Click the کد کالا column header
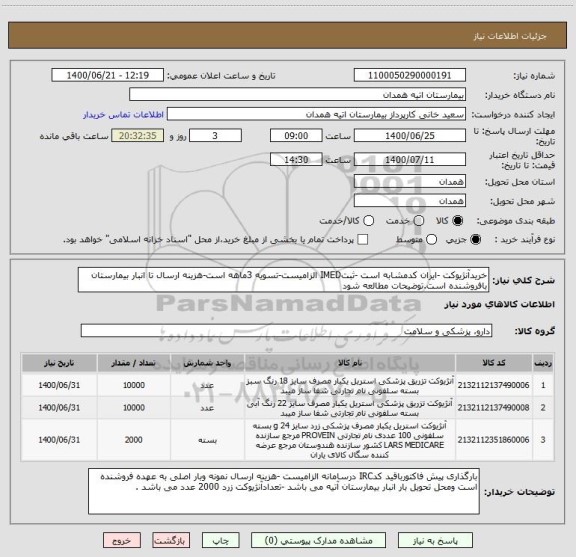The height and width of the screenshot is (557, 576). coord(494,363)
